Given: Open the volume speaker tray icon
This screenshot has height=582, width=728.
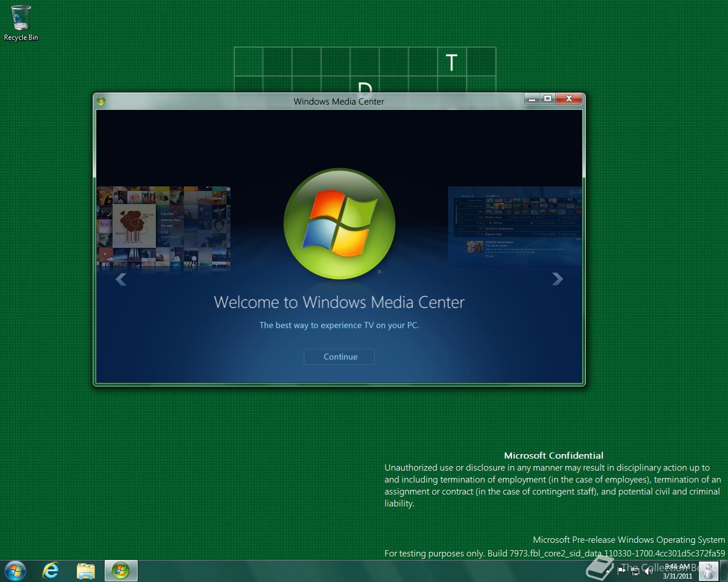Looking at the screenshot, I should tap(649, 571).
